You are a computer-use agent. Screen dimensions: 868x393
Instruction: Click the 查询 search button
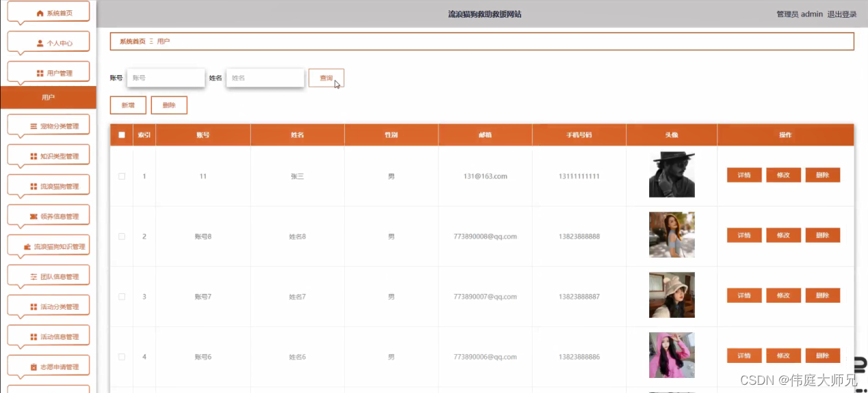pyautogui.click(x=326, y=78)
